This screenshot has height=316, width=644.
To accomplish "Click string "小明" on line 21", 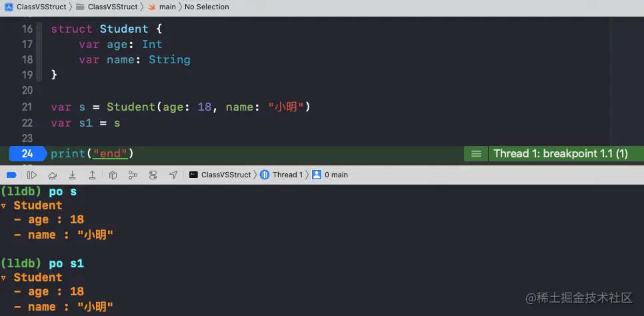I will [286, 107].
